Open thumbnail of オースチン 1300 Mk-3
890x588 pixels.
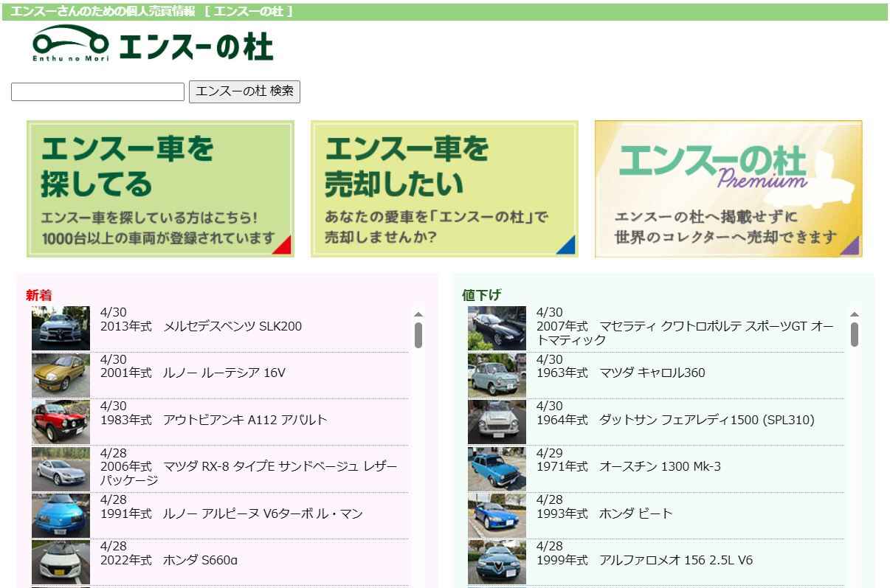(497, 468)
